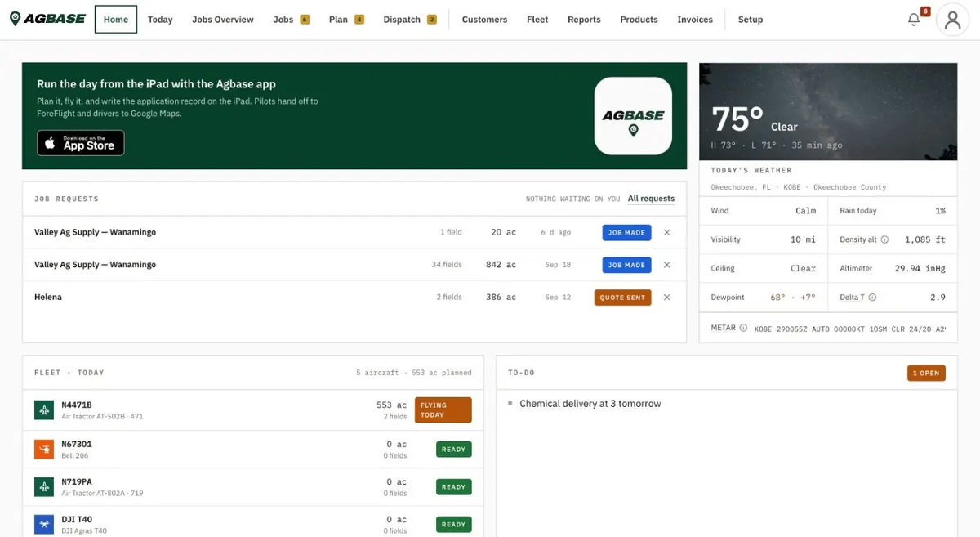Click the Okeechobee, FL location line

click(x=798, y=187)
